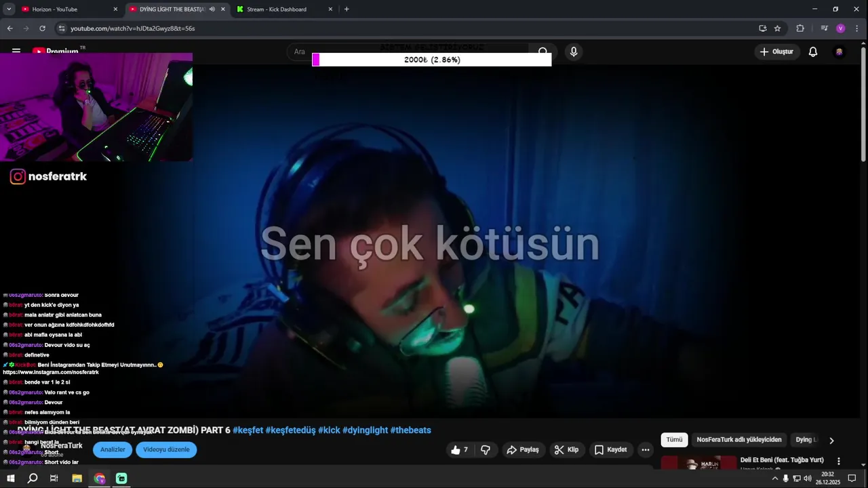Screen dimensions: 868x488
Task: Like the video with thumbs up
Action: 460,449
